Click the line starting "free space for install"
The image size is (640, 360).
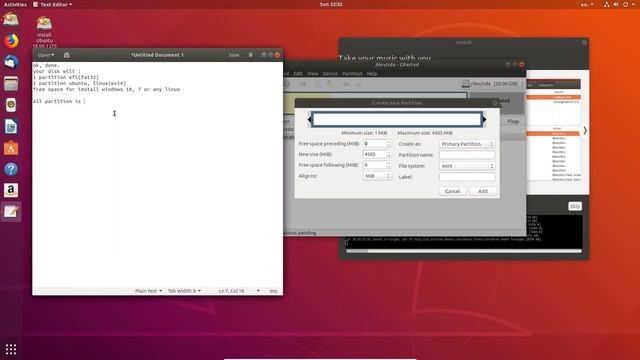(x=107, y=89)
